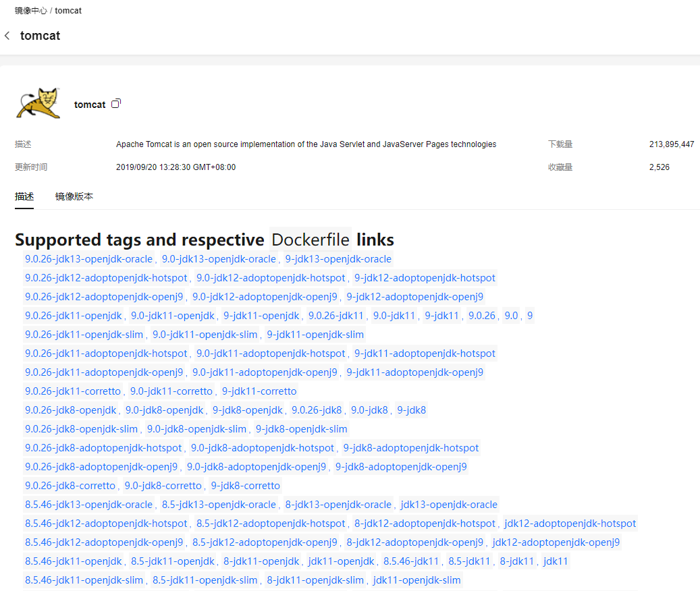The width and height of the screenshot is (700, 591).
Task: Select the update time 2019/09/20 13:28:30
Action: tap(176, 167)
